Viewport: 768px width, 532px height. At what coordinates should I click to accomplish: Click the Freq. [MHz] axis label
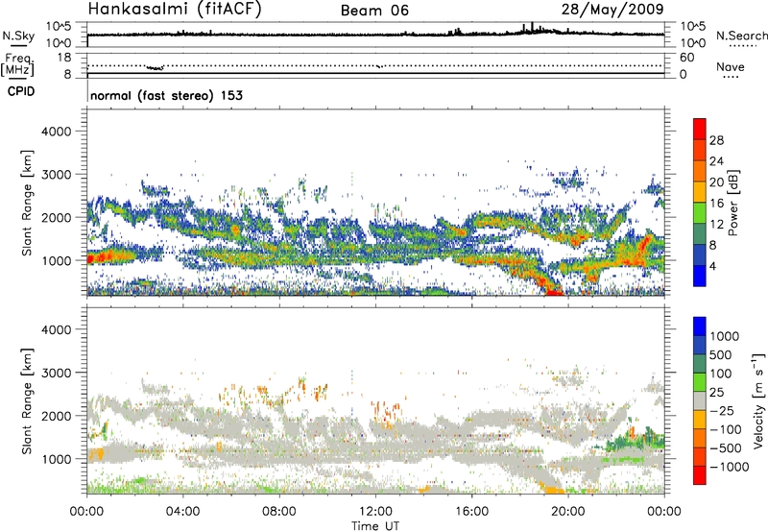tap(18, 64)
